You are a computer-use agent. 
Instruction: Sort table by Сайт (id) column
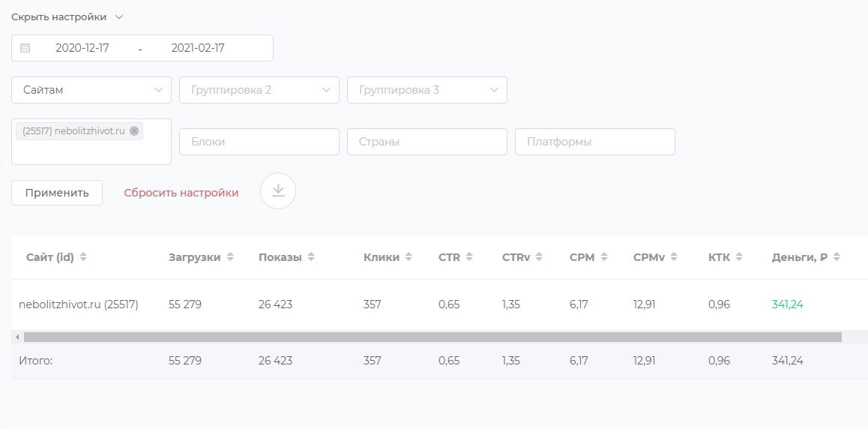83,257
